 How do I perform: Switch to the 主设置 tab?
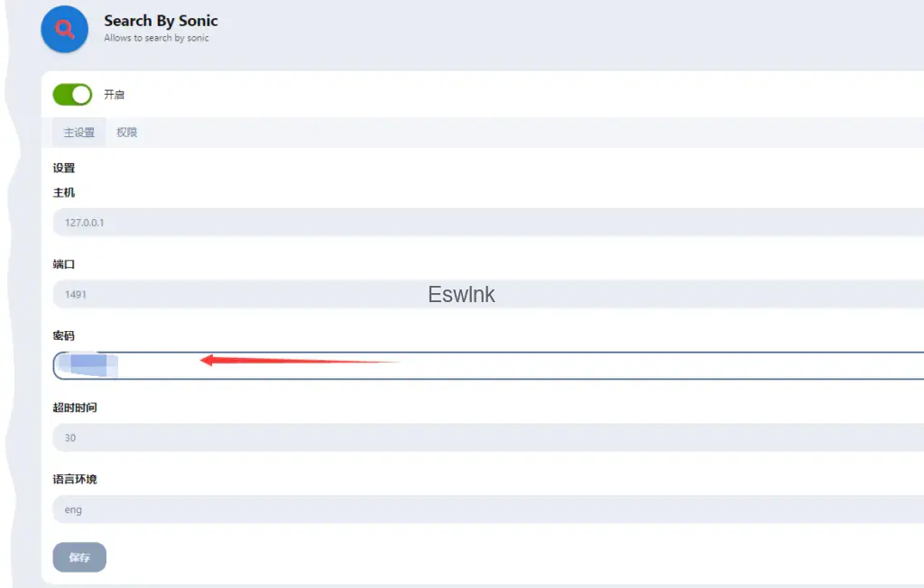coord(79,133)
